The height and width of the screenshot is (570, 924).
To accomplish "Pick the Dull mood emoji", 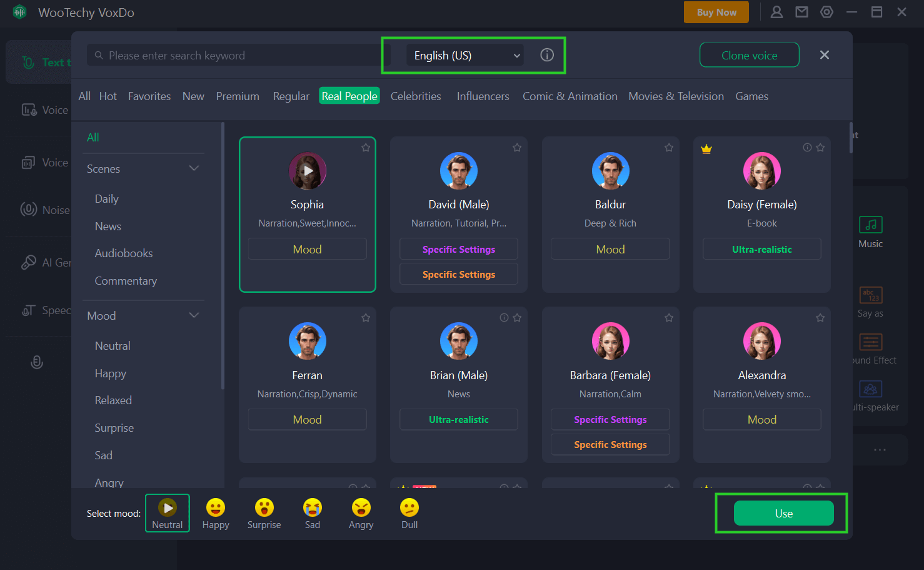I will [409, 507].
